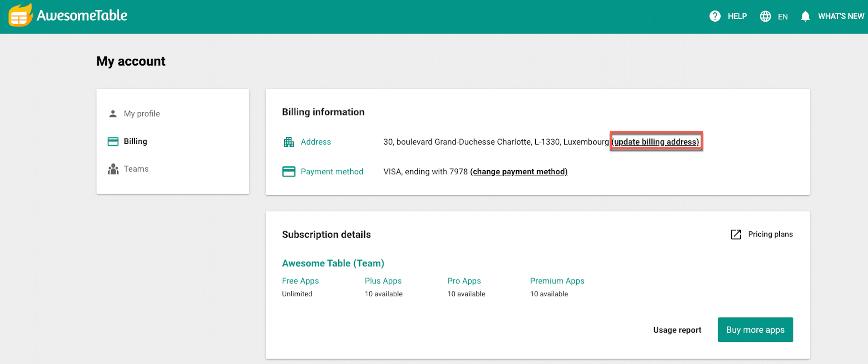The image size is (868, 364).
Task: Click the Pro Apps label
Action: click(x=464, y=281)
